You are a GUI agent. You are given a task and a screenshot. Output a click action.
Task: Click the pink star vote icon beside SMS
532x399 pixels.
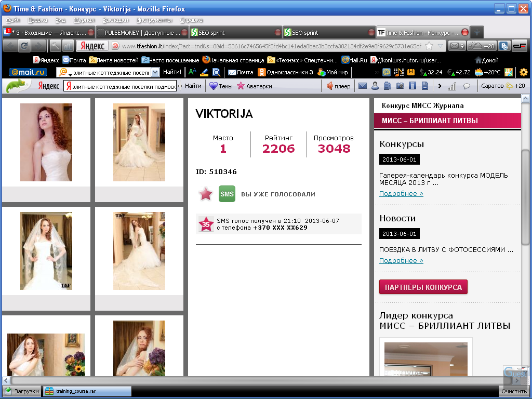click(206, 194)
